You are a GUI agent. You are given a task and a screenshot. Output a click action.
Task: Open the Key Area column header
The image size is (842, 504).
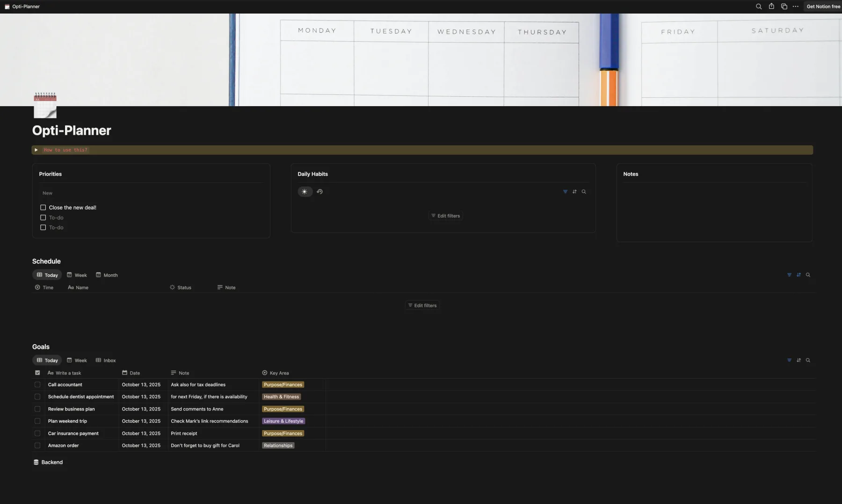276,373
